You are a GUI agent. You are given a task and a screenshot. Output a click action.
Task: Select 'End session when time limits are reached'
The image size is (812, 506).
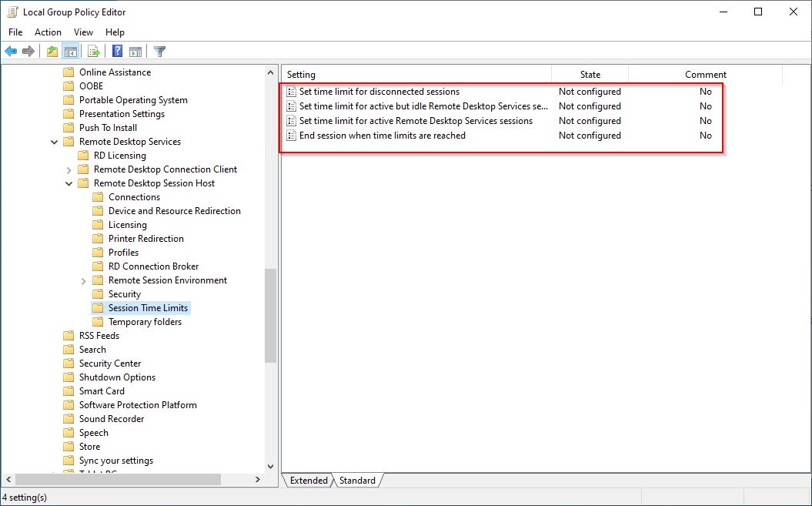382,136
